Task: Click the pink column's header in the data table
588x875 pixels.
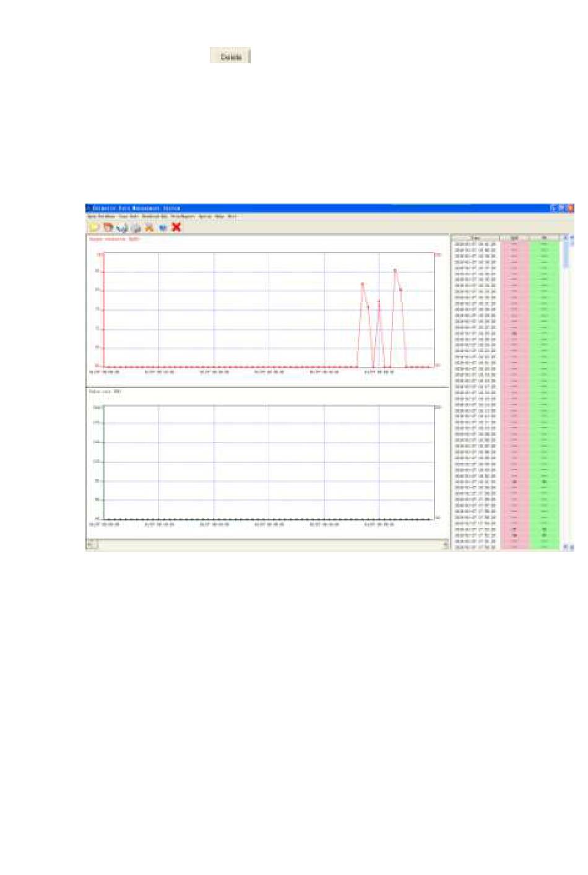Action: pyautogui.click(x=514, y=238)
